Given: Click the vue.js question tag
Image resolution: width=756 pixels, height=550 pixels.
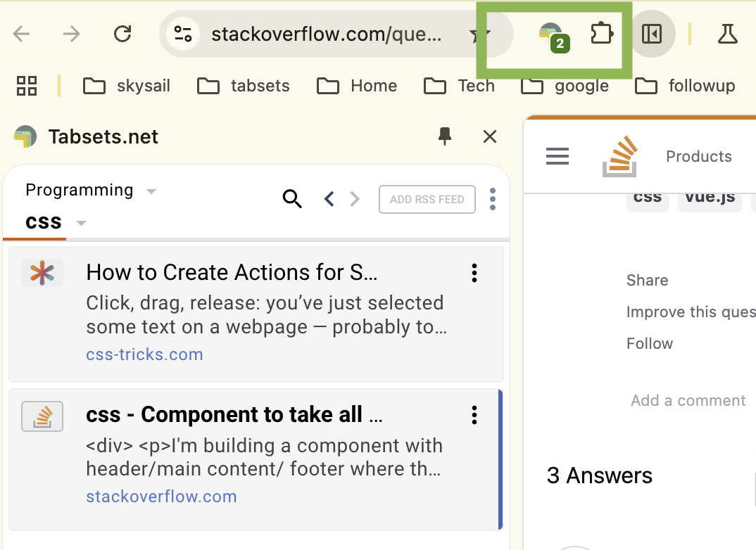Looking at the screenshot, I should [x=710, y=200].
